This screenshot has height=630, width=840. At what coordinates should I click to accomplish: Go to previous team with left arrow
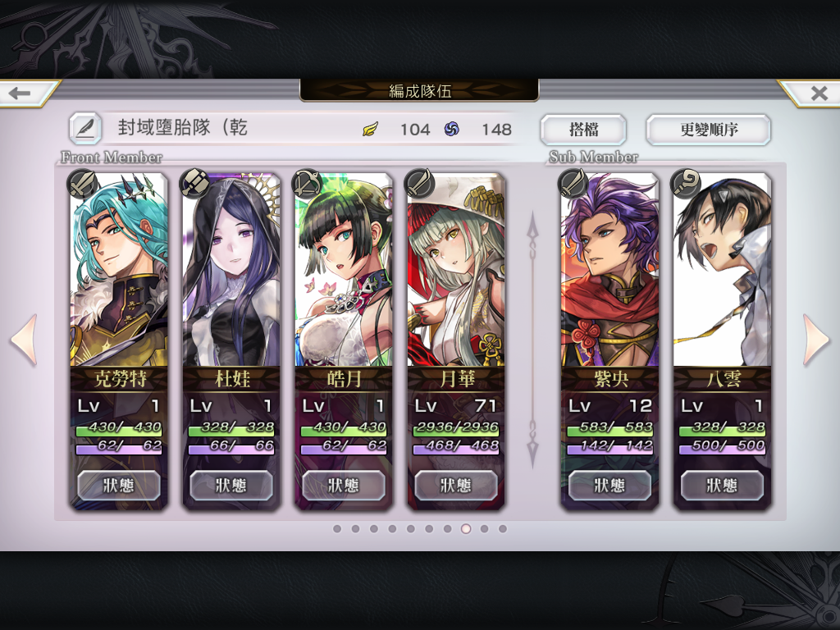25,340
